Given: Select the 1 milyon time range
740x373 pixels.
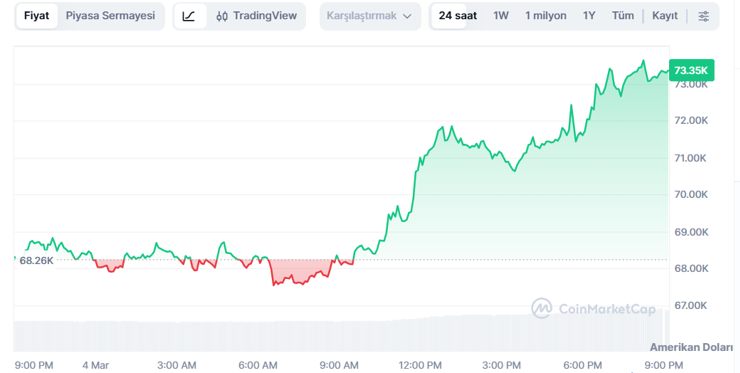Looking at the screenshot, I should (546, 16).
